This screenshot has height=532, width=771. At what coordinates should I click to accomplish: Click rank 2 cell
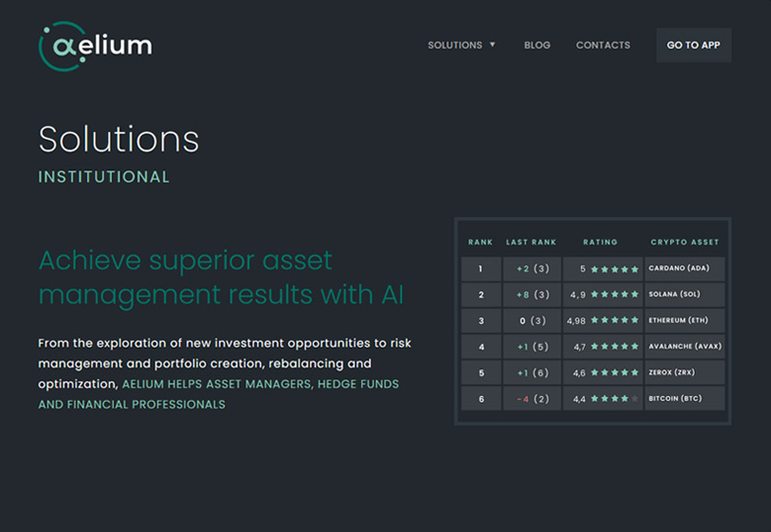pyautogui.click(x=481, y=294)
